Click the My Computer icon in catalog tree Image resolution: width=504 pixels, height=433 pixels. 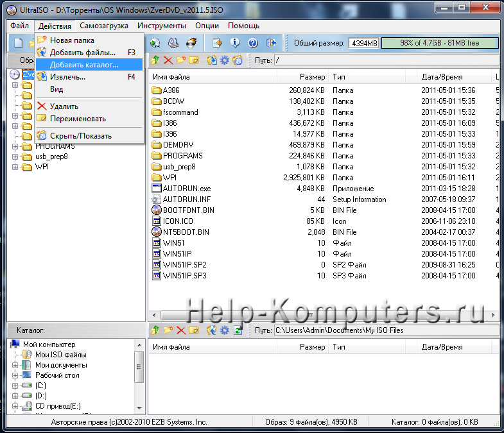coord(15,344)
